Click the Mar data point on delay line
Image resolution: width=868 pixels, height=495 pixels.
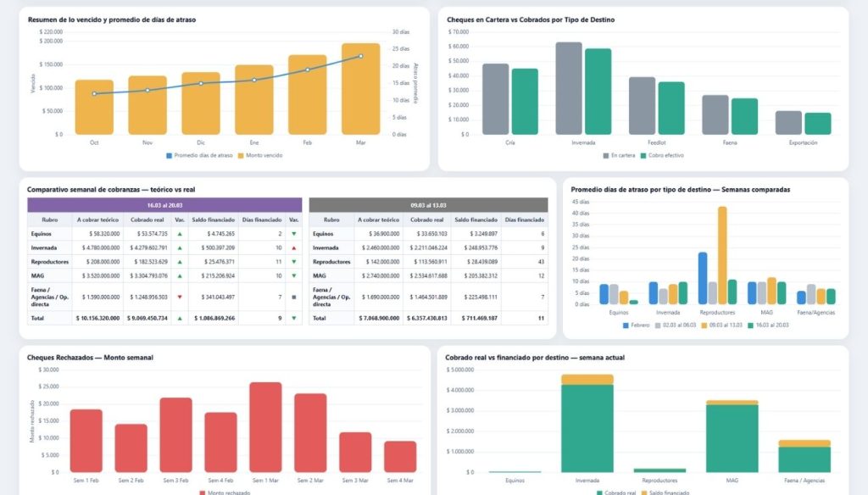[360, 57]
